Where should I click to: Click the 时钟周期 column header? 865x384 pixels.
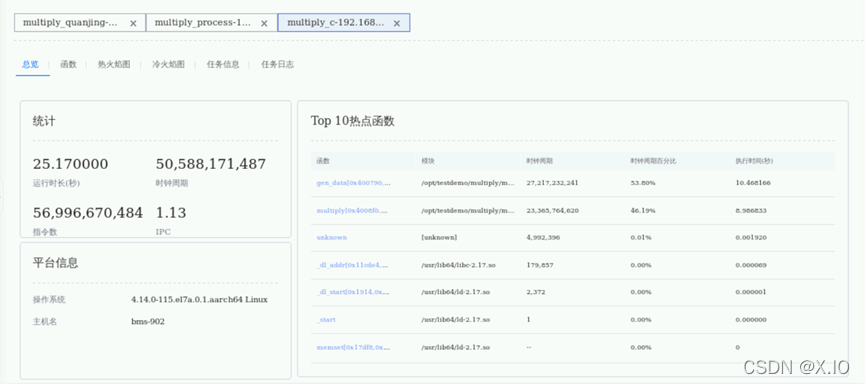point(540,161)
